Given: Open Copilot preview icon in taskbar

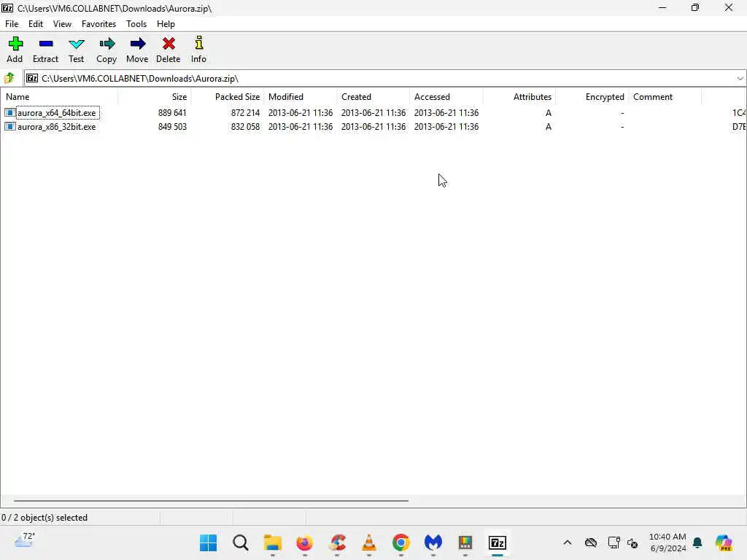Looking at the screenshot, I should coord(724,542).
